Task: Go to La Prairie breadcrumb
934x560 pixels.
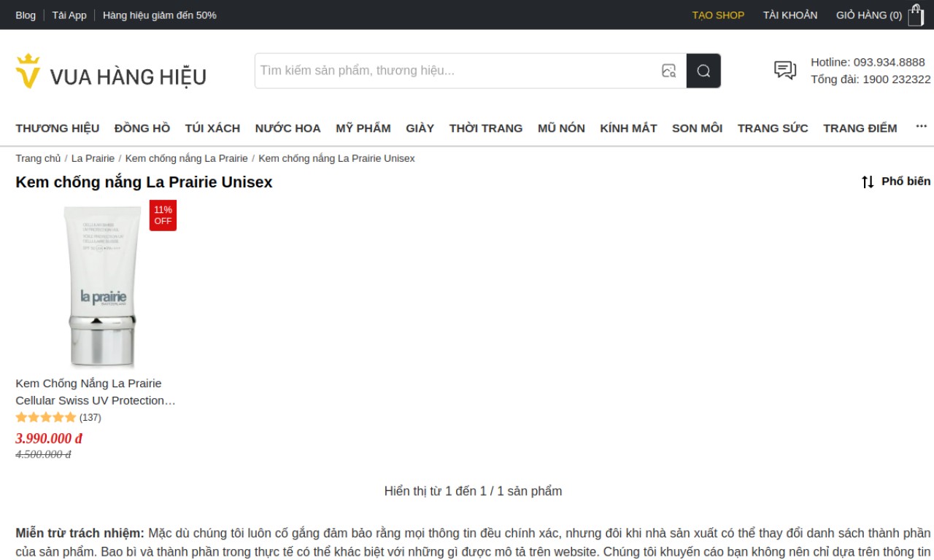Action: pos(93,158)
